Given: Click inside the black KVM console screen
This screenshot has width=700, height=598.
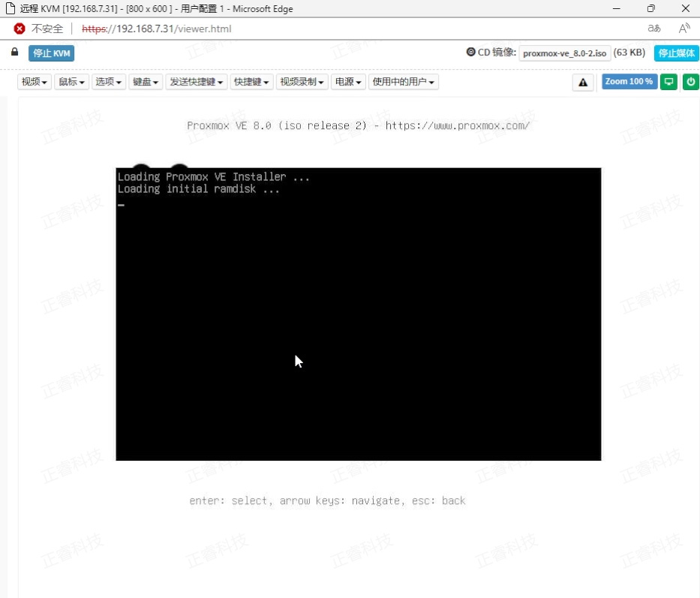Looking at the screenshot, I should point(359,314).
